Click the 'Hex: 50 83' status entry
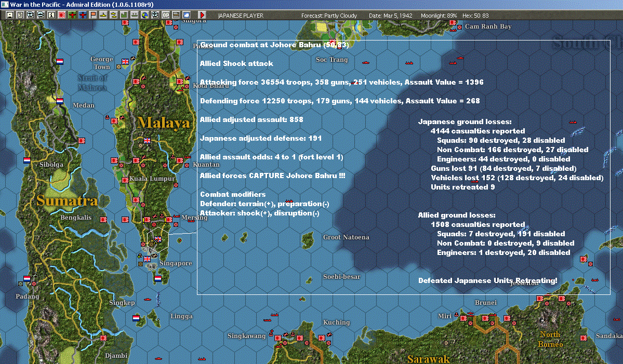 pyautogui.click(x=475, y=16)
